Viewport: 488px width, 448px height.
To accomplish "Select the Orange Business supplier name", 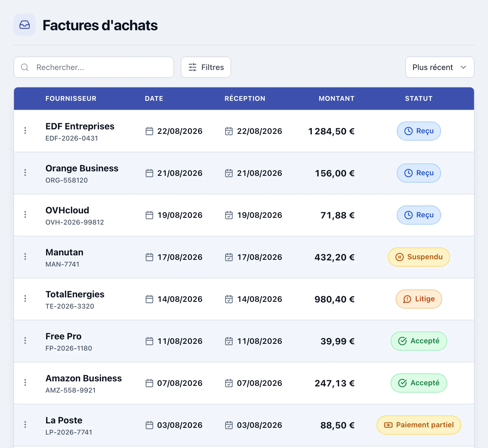I will 82,168.
